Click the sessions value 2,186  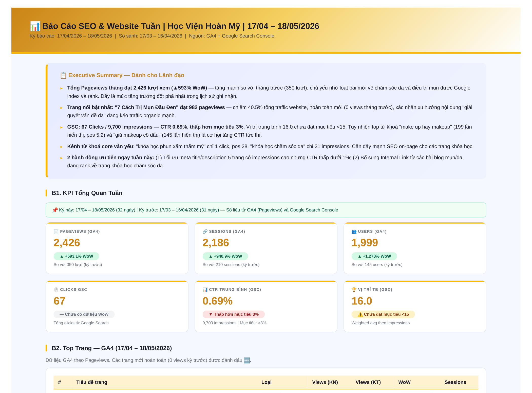[x=216, y=243]
